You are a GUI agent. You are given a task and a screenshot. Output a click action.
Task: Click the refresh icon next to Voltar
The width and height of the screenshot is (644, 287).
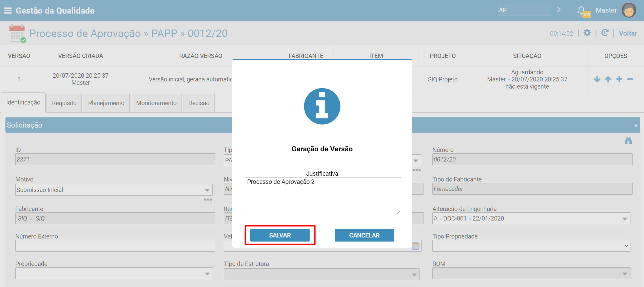pyautogui.click(x=605, y=33)
